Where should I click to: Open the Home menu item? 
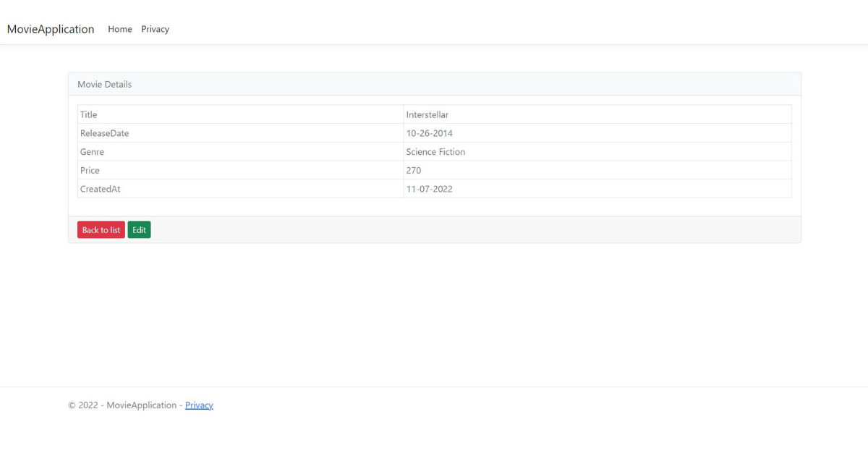point(119,29)
